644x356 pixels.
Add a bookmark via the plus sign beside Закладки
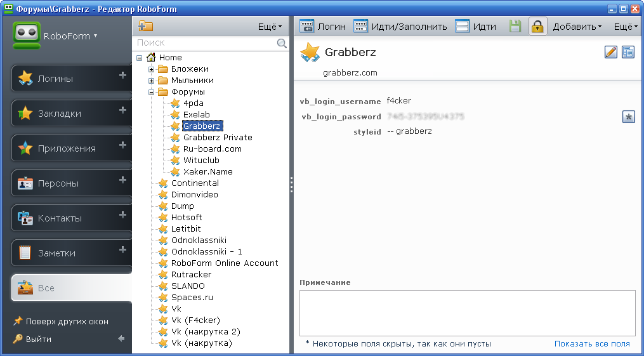122,110
